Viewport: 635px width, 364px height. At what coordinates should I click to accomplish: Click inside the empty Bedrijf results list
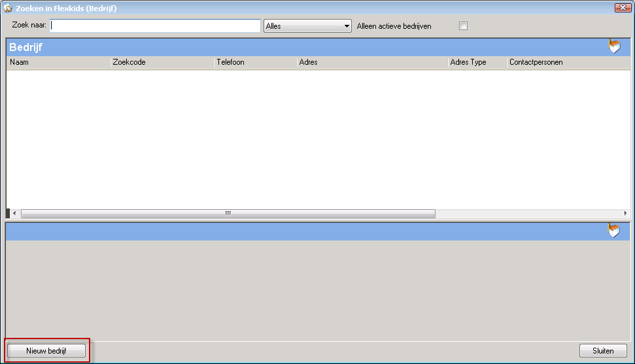click(314, 137)
